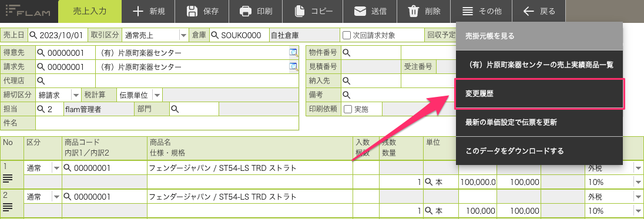The width and height of the screenshot is (644, 219).
Task: Open row 2 10% tax rate dropdown
Action: coord(639,211)
